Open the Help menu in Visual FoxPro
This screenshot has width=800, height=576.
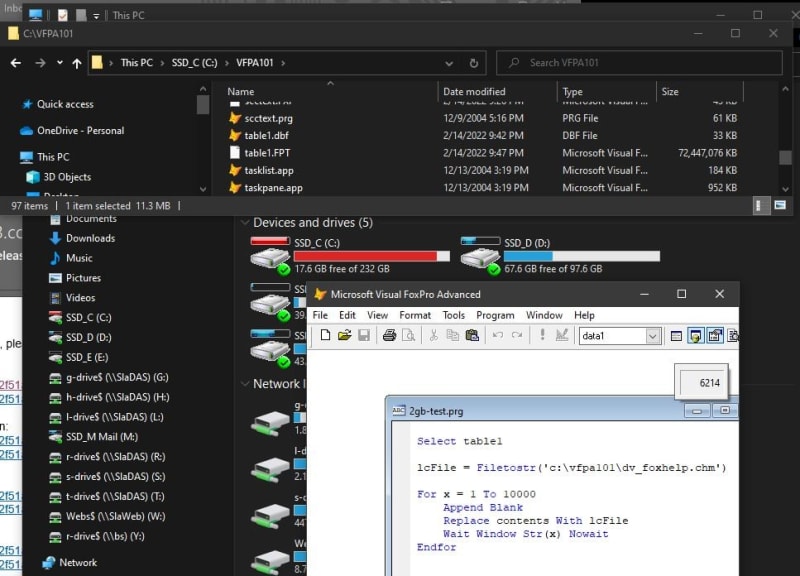[584, 315]
